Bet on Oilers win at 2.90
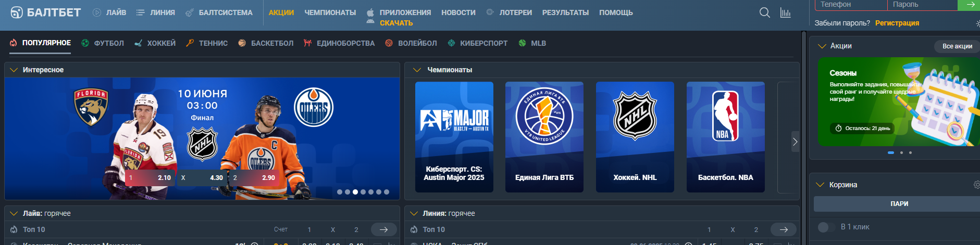This screenshot has width=980, height=245. click(254, 177)
